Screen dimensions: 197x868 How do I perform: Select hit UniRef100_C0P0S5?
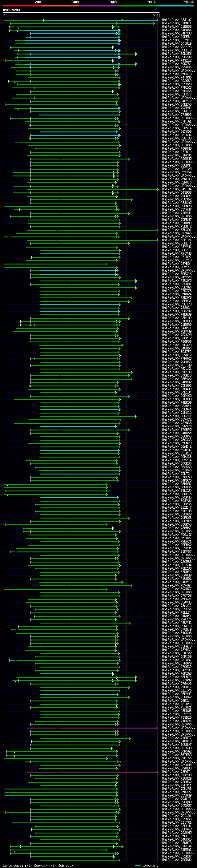177,487
